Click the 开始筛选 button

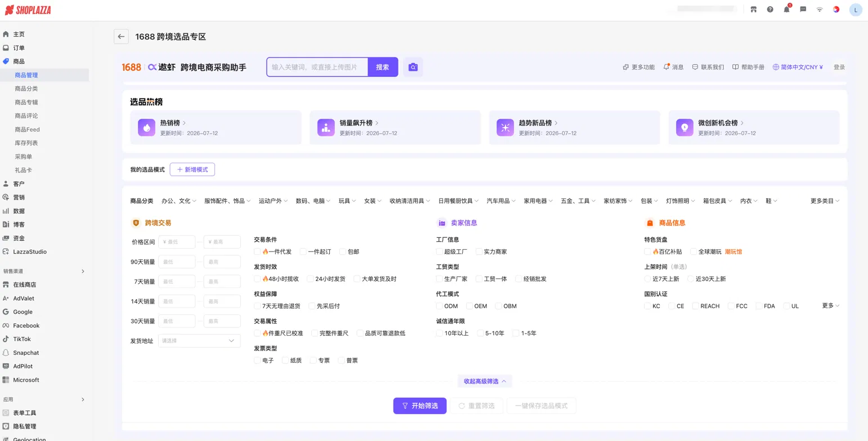(x=420, y=406)
